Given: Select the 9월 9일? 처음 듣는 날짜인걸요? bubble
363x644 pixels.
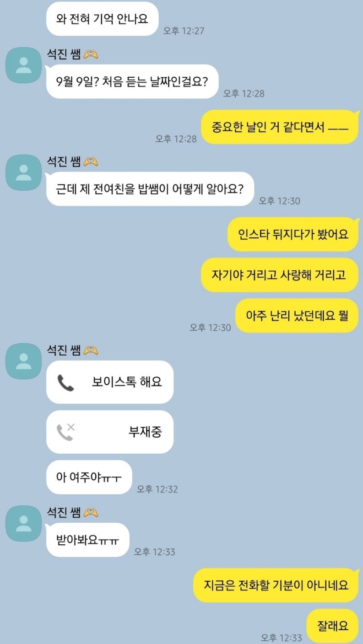Looking at the screenshot, I should click(132, 81).
